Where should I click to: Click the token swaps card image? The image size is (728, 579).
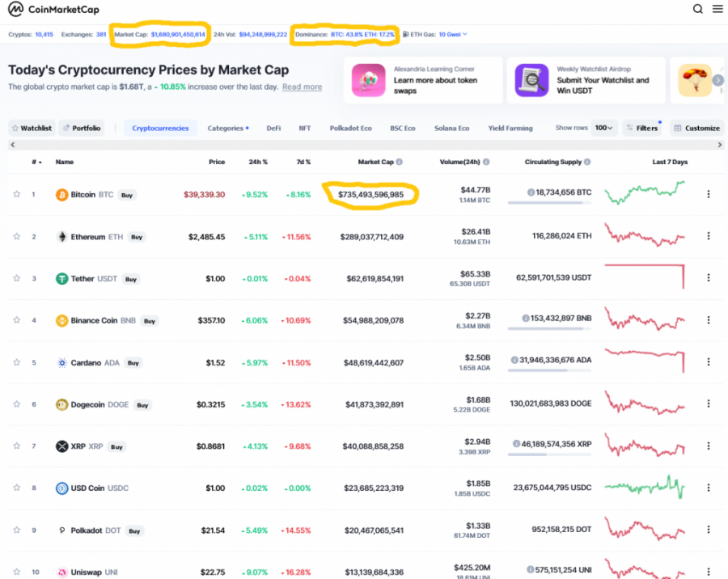point(369,80)
